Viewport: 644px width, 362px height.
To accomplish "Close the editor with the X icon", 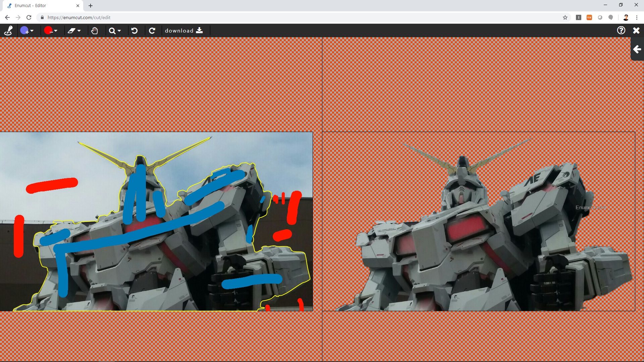I will point(636,31).
